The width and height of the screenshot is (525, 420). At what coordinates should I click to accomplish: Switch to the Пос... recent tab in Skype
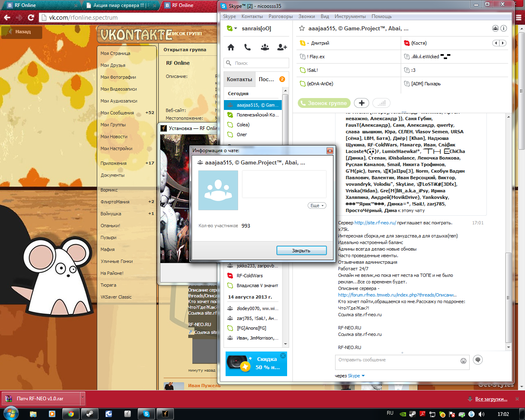271,79
